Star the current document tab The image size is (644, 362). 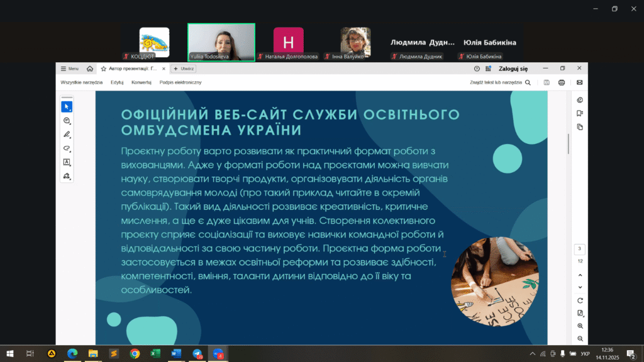point(103,69)
